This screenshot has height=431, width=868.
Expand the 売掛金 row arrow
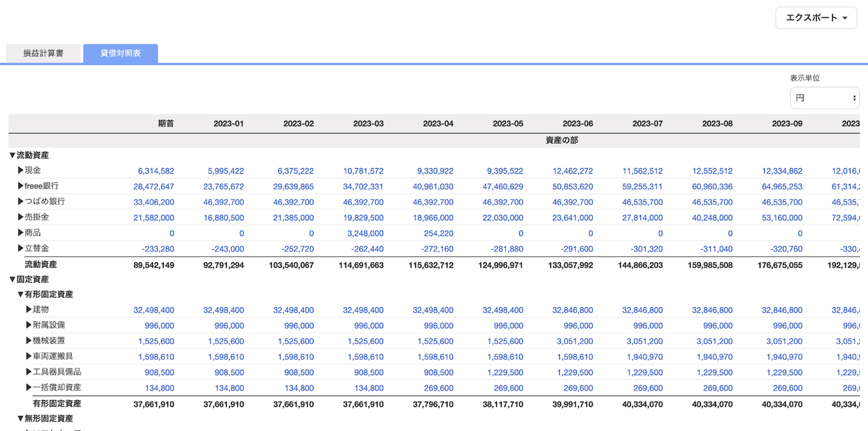pyautogui.click(x=21, y=217)
